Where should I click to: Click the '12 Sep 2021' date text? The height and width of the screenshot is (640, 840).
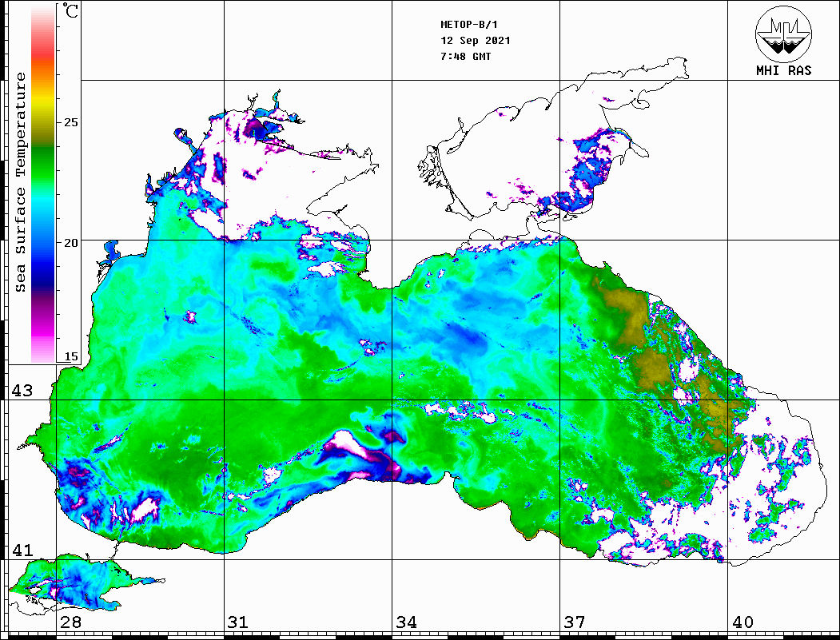click(x=476, y=41)
